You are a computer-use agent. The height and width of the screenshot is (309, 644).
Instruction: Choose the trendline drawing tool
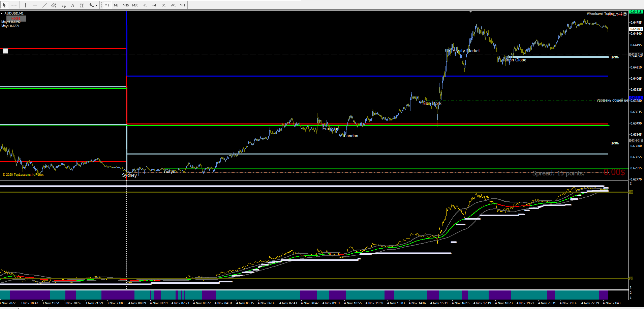44,5
